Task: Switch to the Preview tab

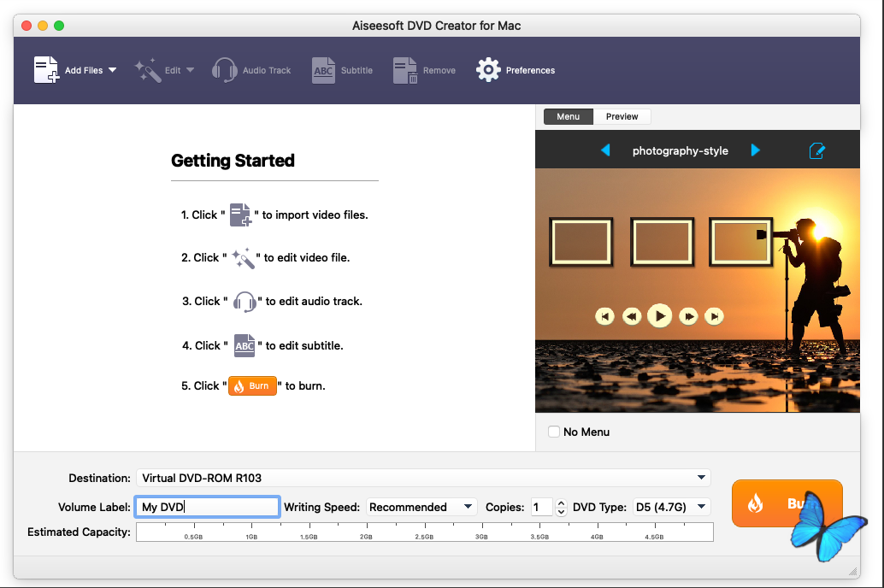Action: click(622, 116)
